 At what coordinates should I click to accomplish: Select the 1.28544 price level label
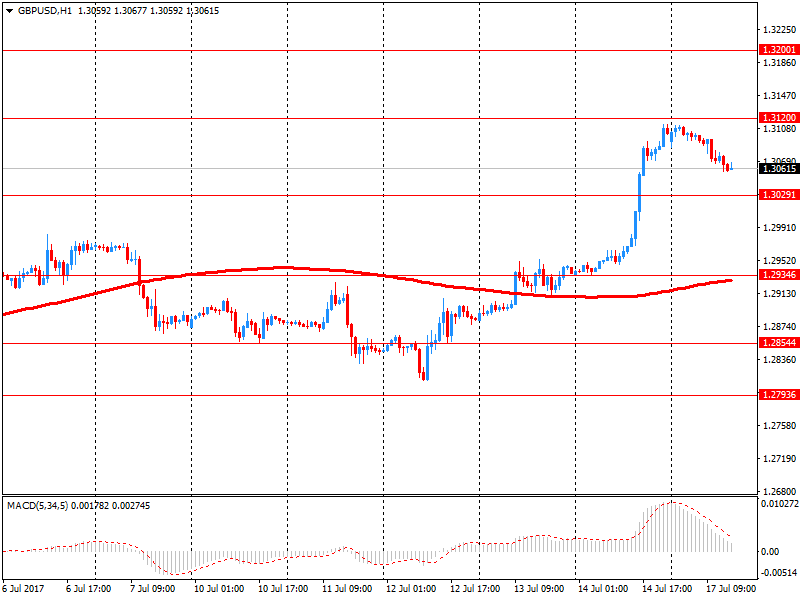point(779,343)
